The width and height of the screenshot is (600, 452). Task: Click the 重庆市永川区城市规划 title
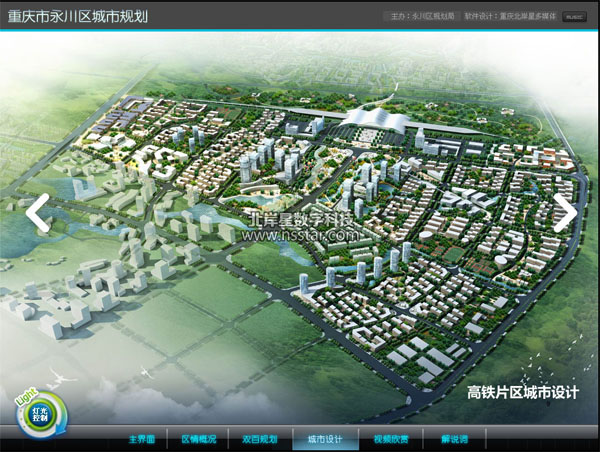[78, 16]
